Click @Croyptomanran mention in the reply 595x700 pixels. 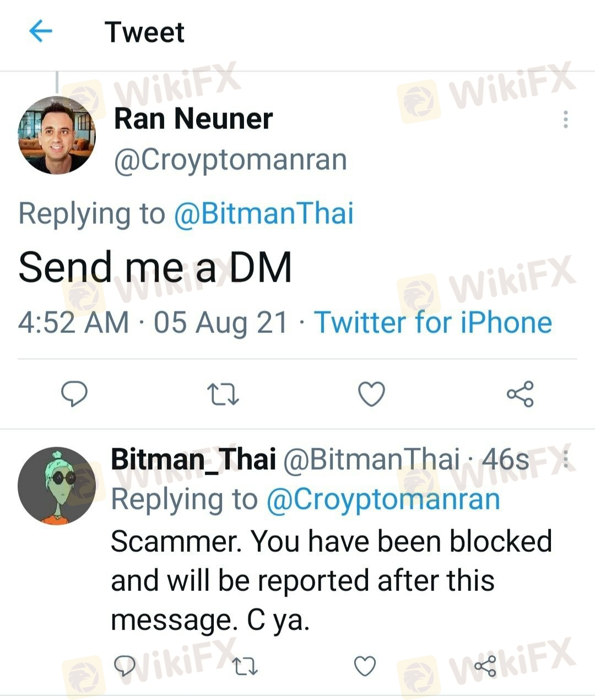383,499
